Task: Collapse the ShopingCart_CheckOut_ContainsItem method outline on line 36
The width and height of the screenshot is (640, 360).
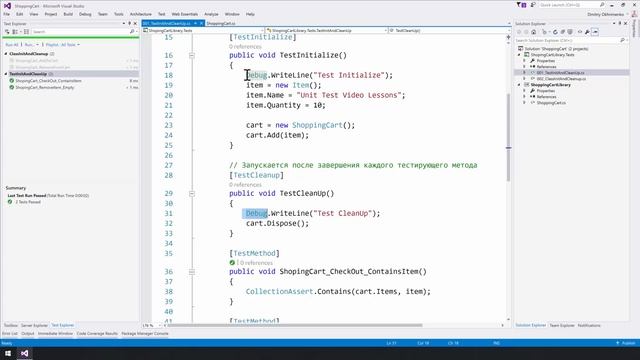Action: [191, 272]
